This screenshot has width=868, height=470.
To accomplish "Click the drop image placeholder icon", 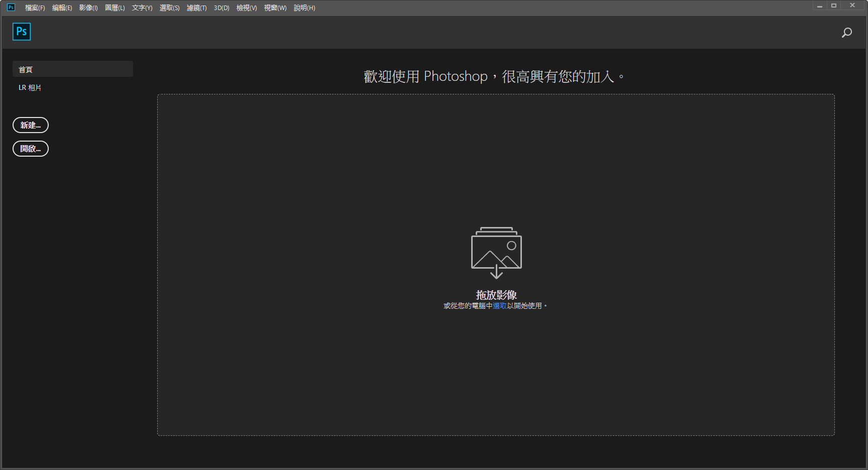I will 496,253.
